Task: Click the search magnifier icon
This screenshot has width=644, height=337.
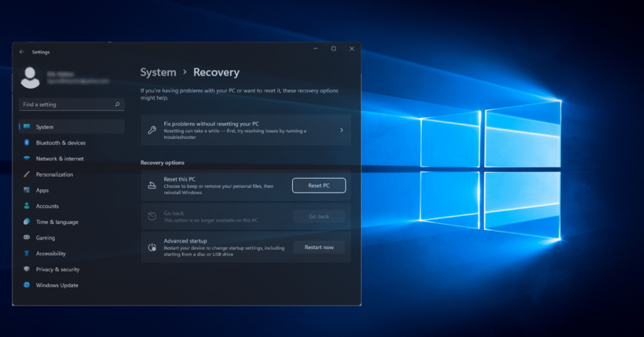Action: (117, 104)
